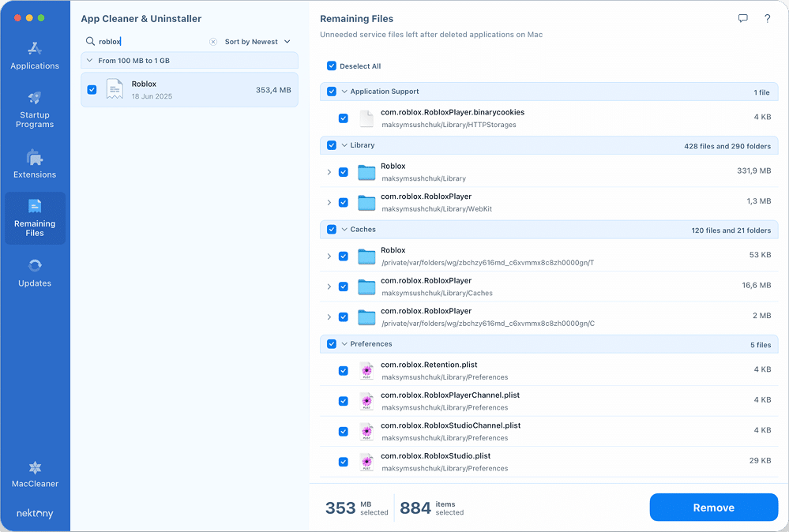
Task: Expand the 53 KB Roblox cache folder
Action: (329, 257)
